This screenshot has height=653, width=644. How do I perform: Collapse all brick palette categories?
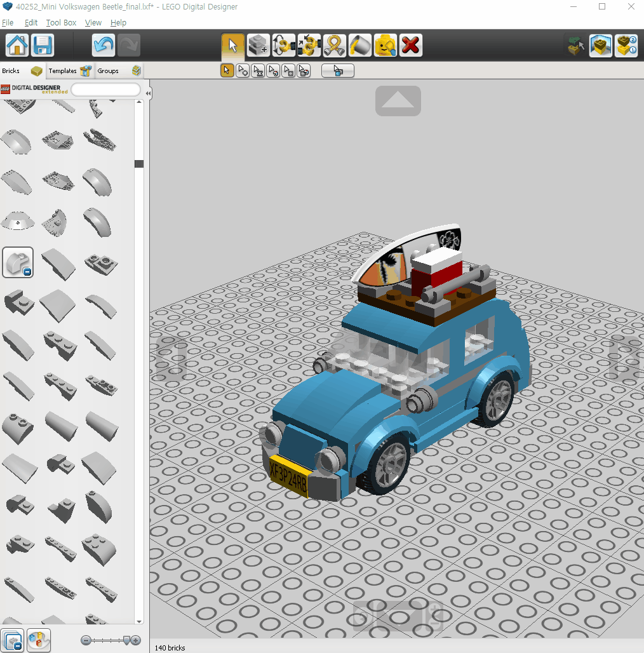click(13, 640)
